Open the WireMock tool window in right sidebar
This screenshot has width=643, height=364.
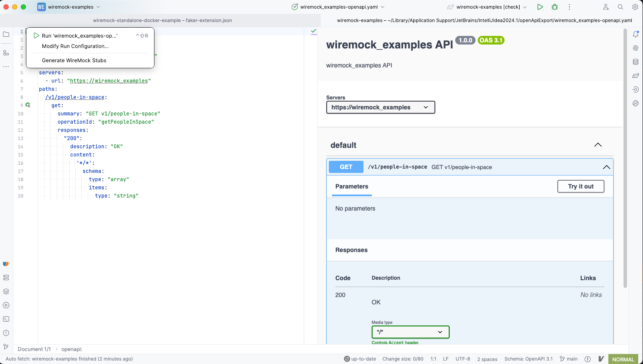(x=636, y=76)
